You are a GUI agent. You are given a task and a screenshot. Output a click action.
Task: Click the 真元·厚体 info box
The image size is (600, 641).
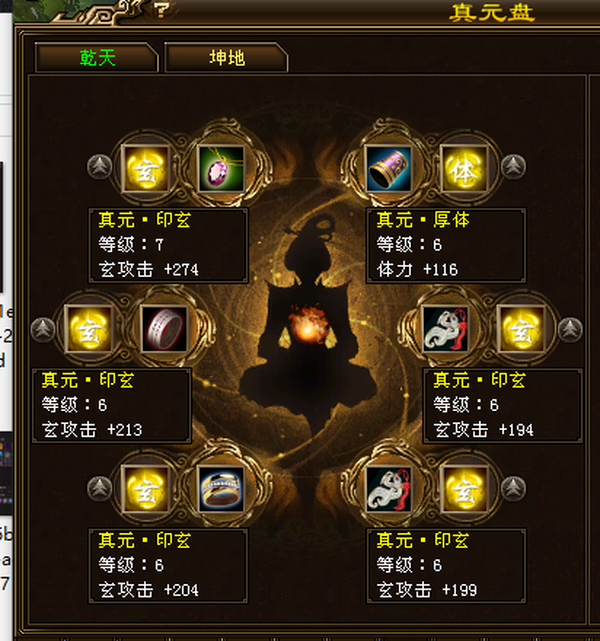446,245
